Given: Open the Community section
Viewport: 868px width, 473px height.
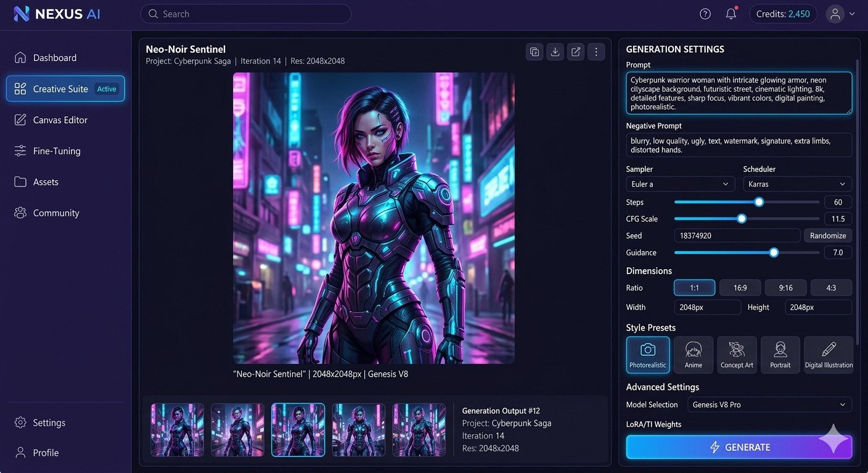Looking at the screenshot, I should 65,213.
